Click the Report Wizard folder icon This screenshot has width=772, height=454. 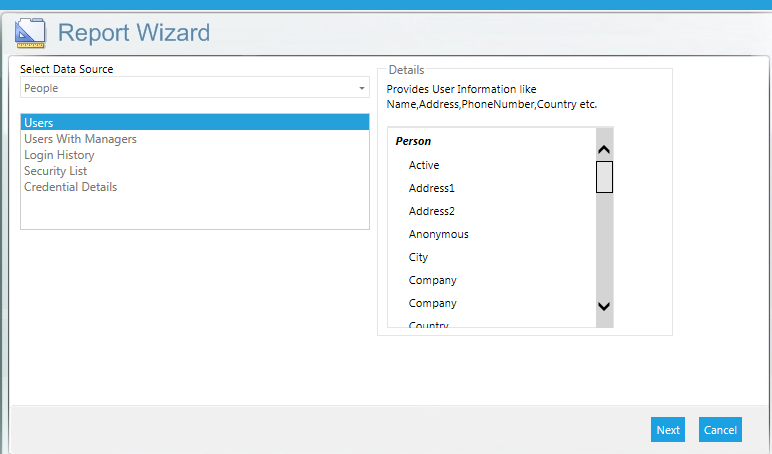(x=30, y=34)
